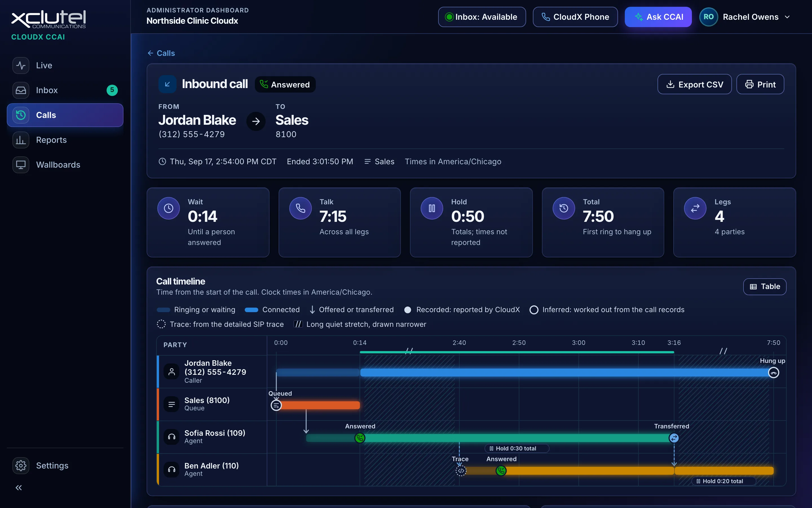812x508 pixels.
Task: Open the Wallboards section
Action: (65, 165)
